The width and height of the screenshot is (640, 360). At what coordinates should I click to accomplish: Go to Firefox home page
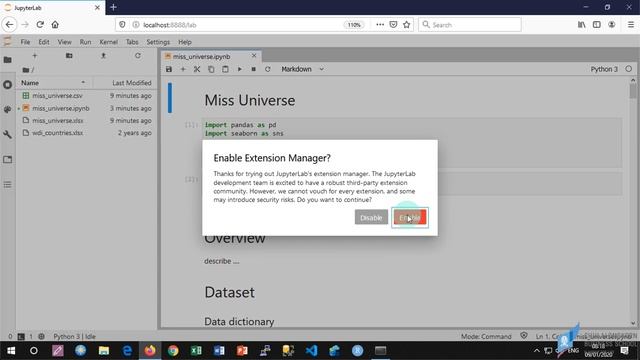click(x=55, y=24)
